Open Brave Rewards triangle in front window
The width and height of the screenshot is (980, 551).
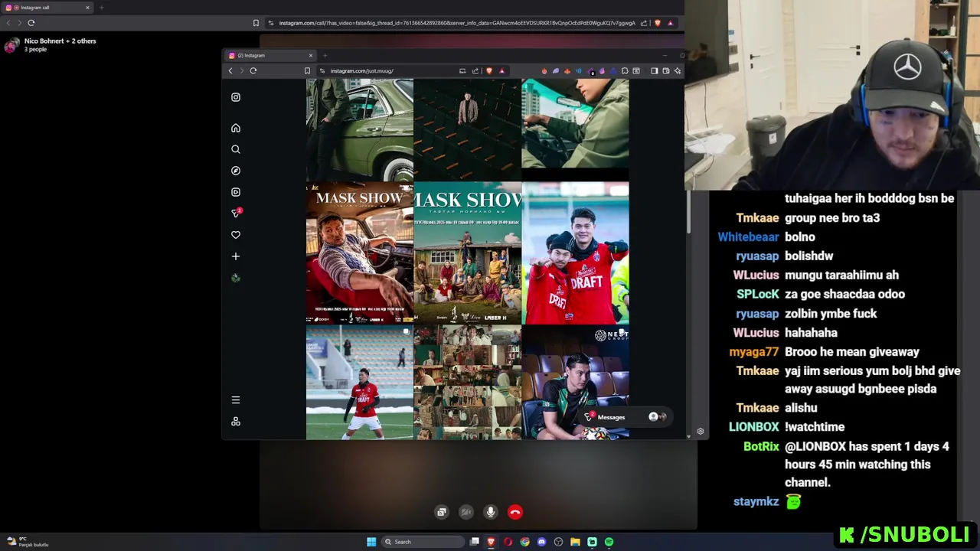[x=501, y=70]
